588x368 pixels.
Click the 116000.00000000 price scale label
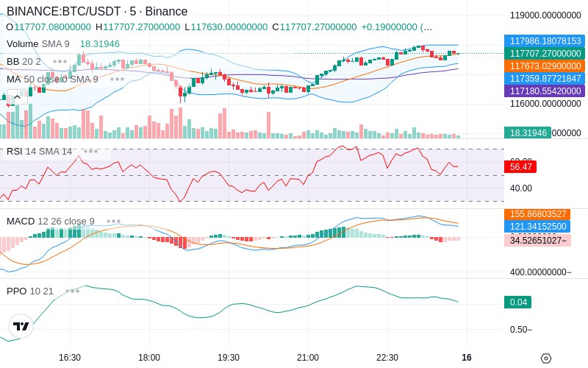click(x=545, y=104)
